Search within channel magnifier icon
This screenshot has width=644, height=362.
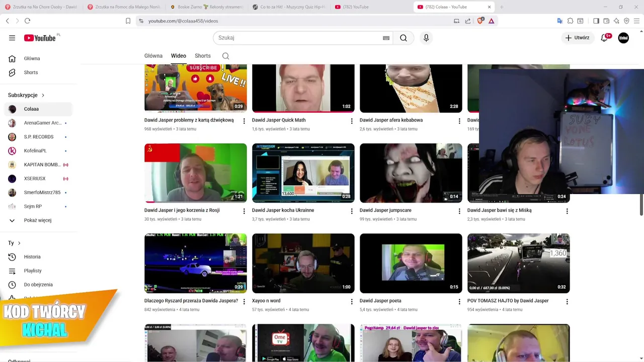(226, 56)
